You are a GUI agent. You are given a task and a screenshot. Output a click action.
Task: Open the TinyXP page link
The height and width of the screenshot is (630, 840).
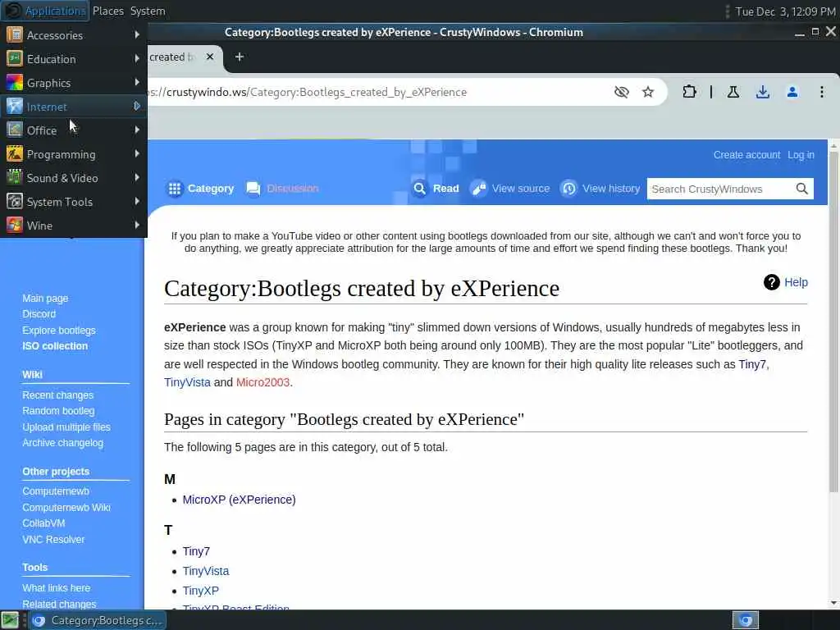coord(201,591)
